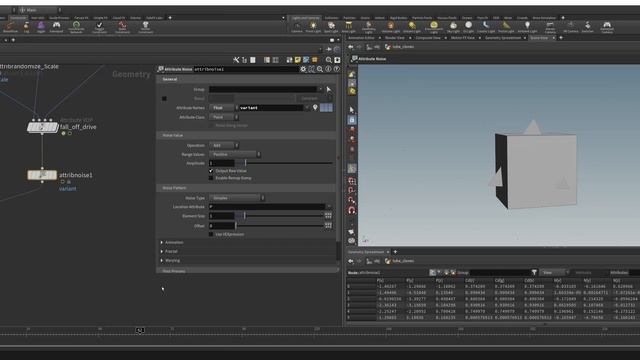The width and height of the screenshot is (640, 360).
Task: Open the Location Attribute dropdown arrow
Action: (x=329, y=207)
